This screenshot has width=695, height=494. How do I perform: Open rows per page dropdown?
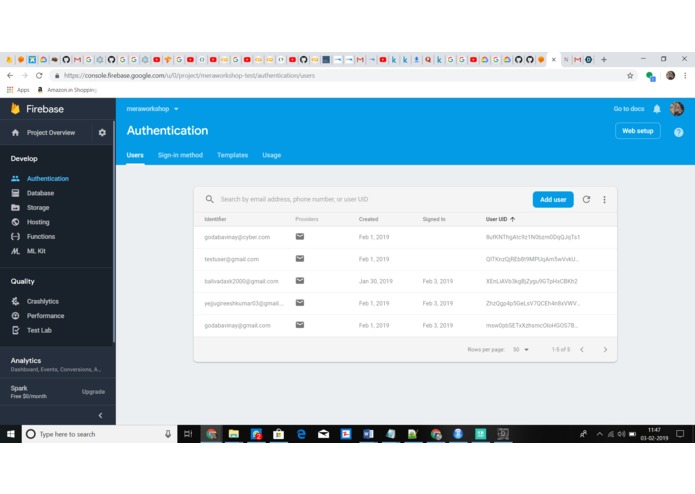pos(521,350)
